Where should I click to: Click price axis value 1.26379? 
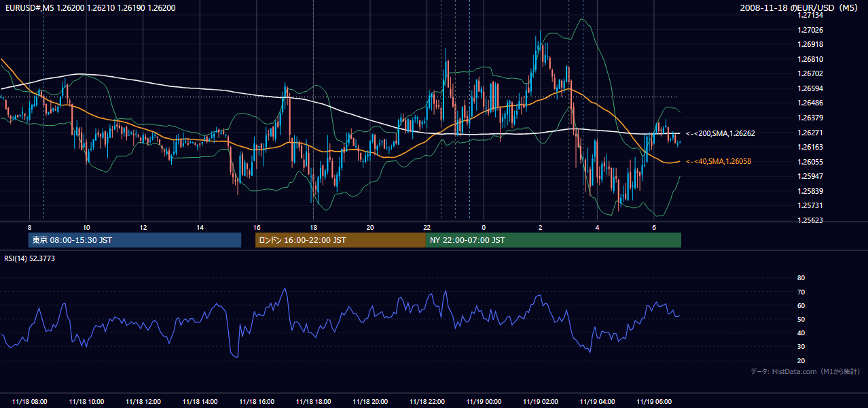[810, 118]
